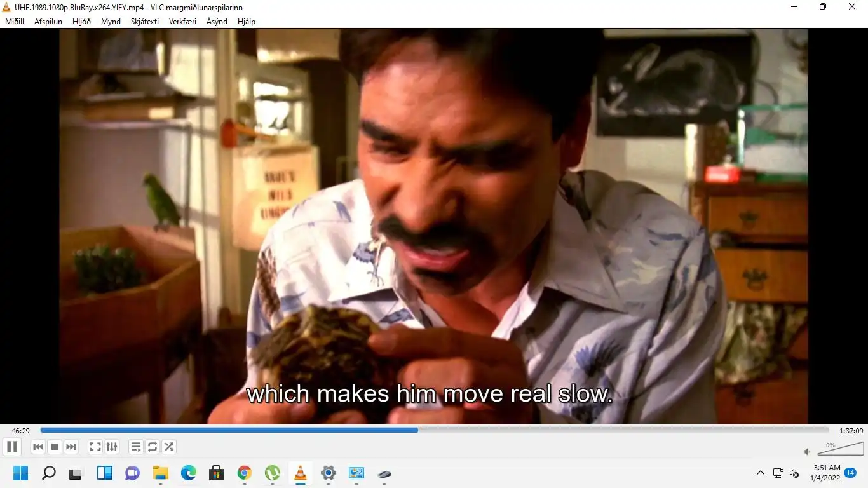Open the Verkfæri menu
Viewport: 868px width, 488px height.
[182, 21]
